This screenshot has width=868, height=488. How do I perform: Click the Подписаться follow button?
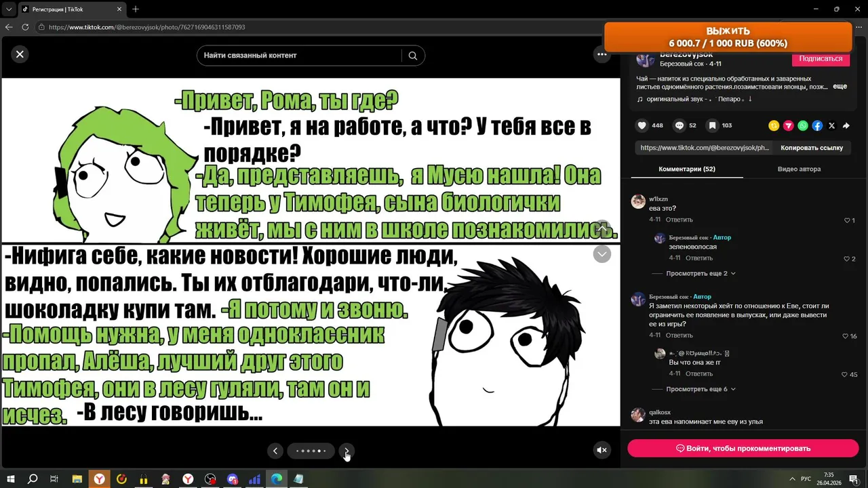[821, 59]
